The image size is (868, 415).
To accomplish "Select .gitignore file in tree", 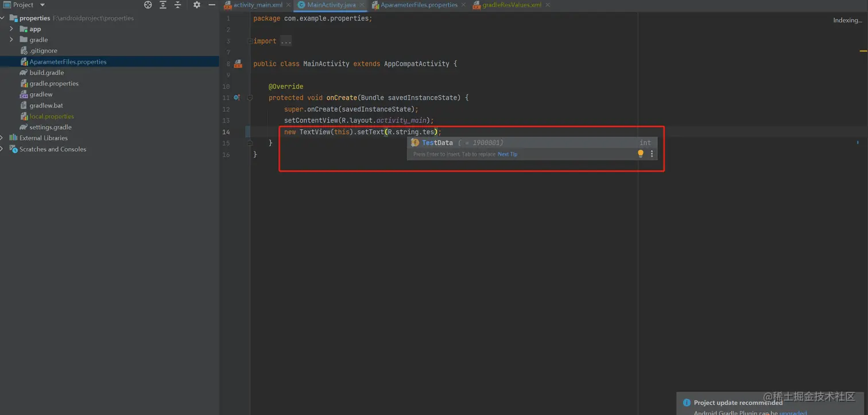I will coord(110,51).
